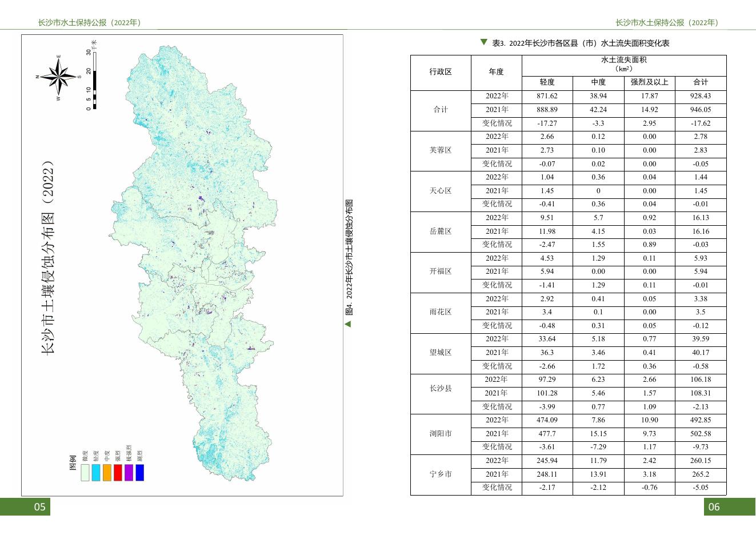Click the green triangle beside table 3 title
The image size is (756, 535).
coord(484,42)
